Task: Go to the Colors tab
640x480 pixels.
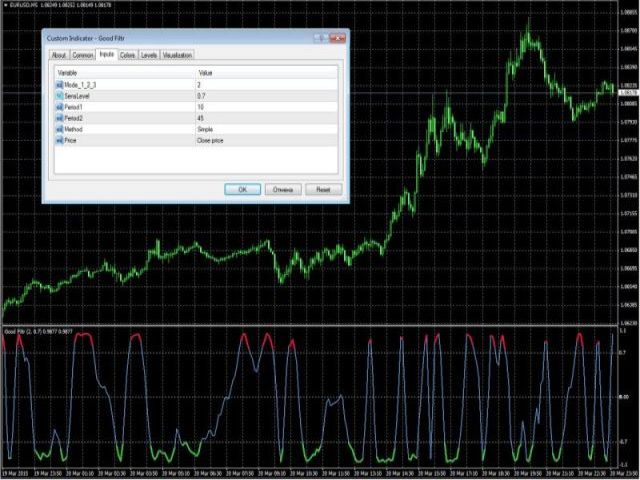Action: 127,55
